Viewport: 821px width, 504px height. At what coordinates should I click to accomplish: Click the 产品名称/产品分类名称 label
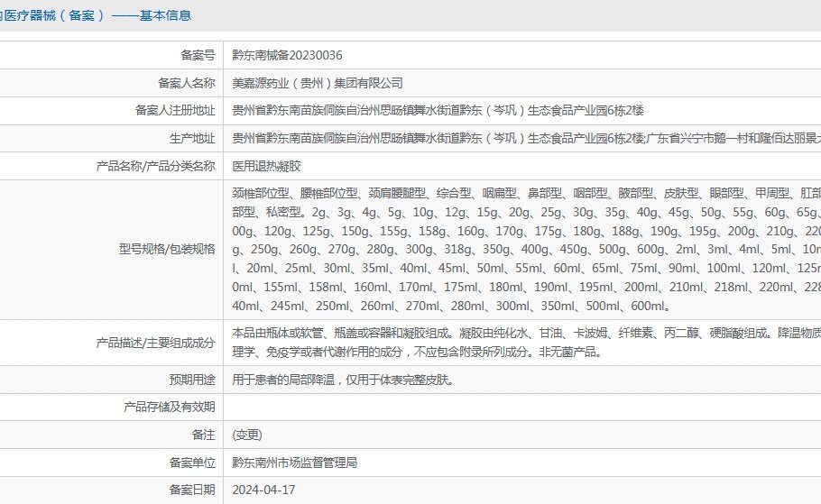(155, 166)
